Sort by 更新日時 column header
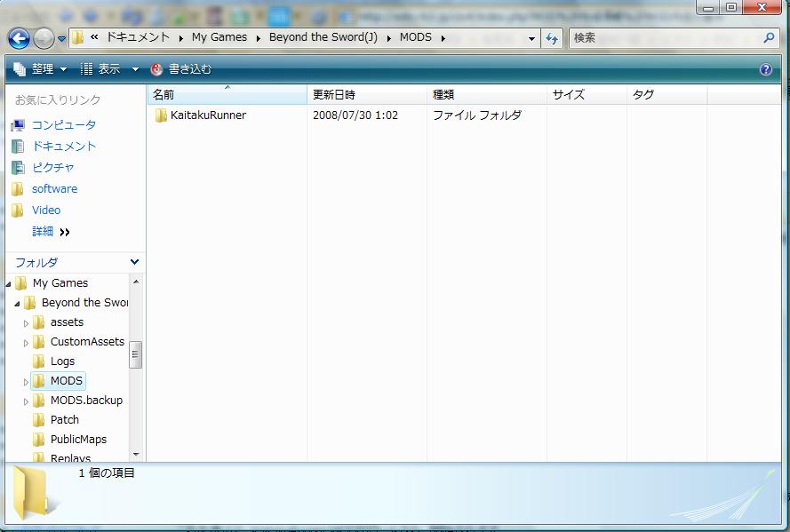Image resolution: width=790 pixels, height=532 pixels. coord(334,94)
